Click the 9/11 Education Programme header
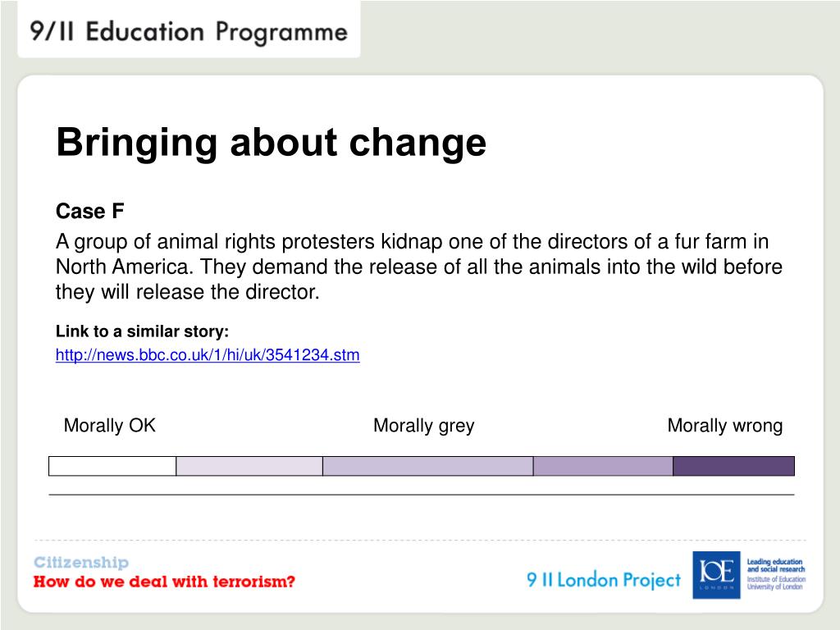The width and height of the screenshot is (840, 630). [x=189, y=32]
